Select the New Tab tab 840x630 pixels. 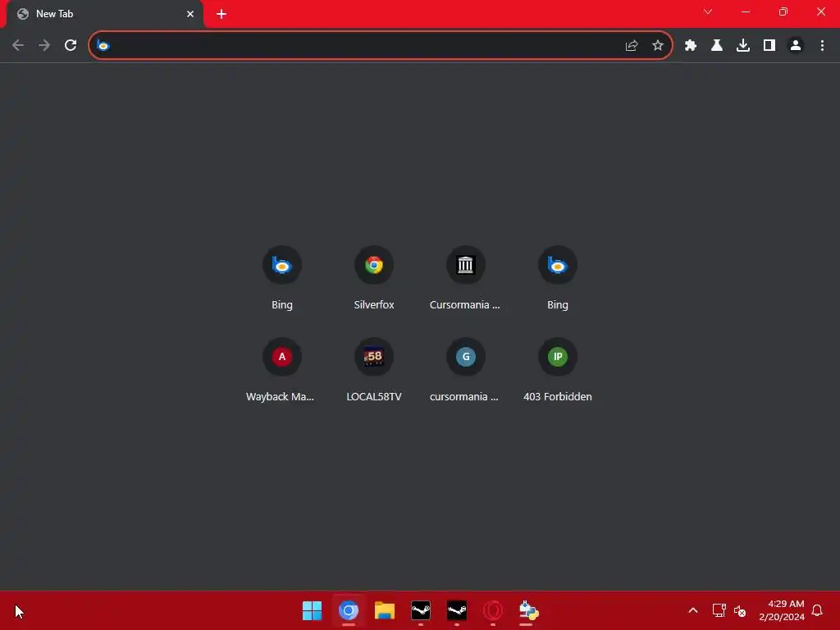104,14
